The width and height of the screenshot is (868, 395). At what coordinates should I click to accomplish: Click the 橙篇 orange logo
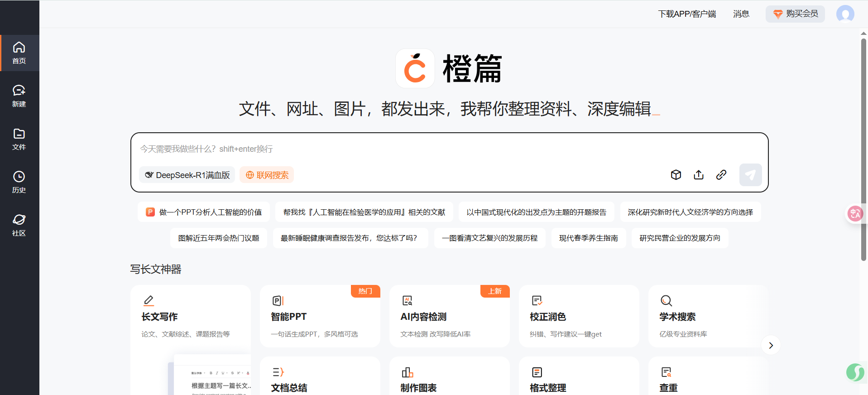tap(415, 68)
